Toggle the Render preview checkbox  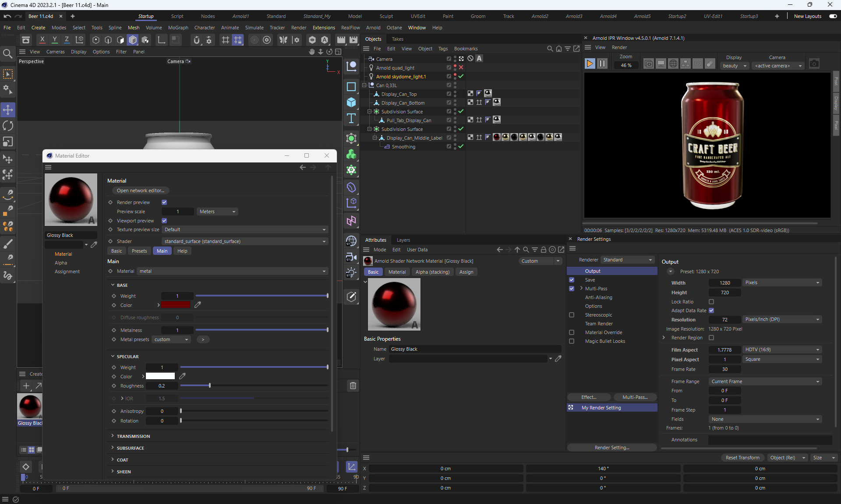pos(164,202)
